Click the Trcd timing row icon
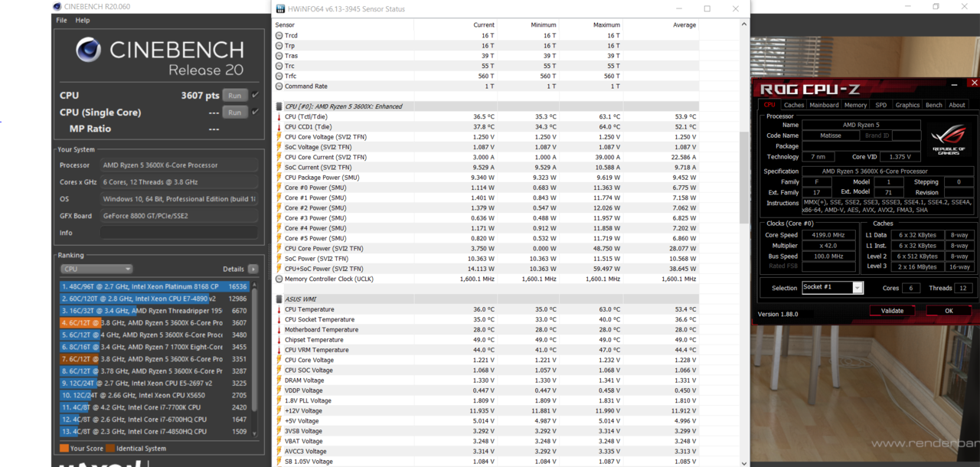The height and width of the screenshot is (467, 980). 279,35
